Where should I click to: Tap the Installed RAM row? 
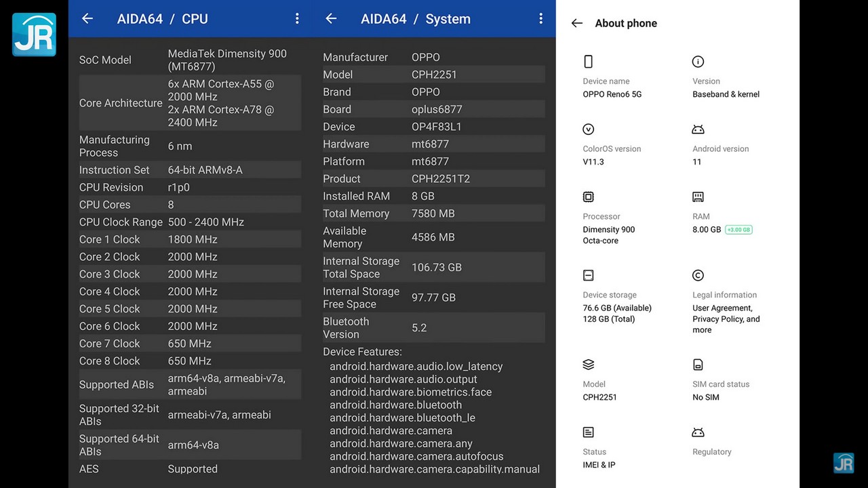pos(433,196)
